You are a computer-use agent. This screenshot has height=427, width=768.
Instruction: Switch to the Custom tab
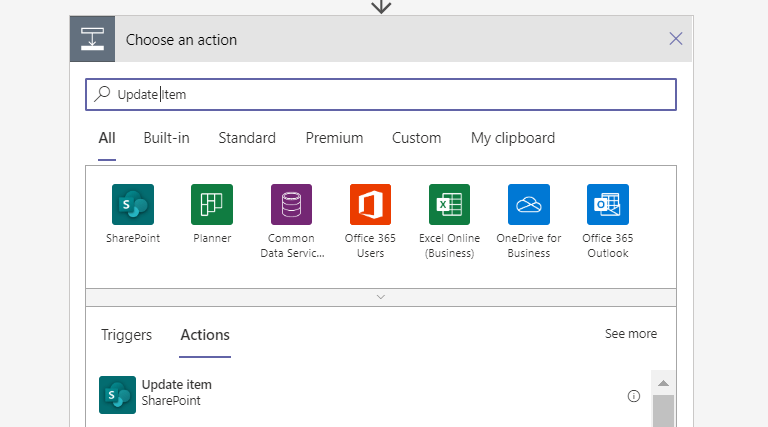click(x=416, y=138)
